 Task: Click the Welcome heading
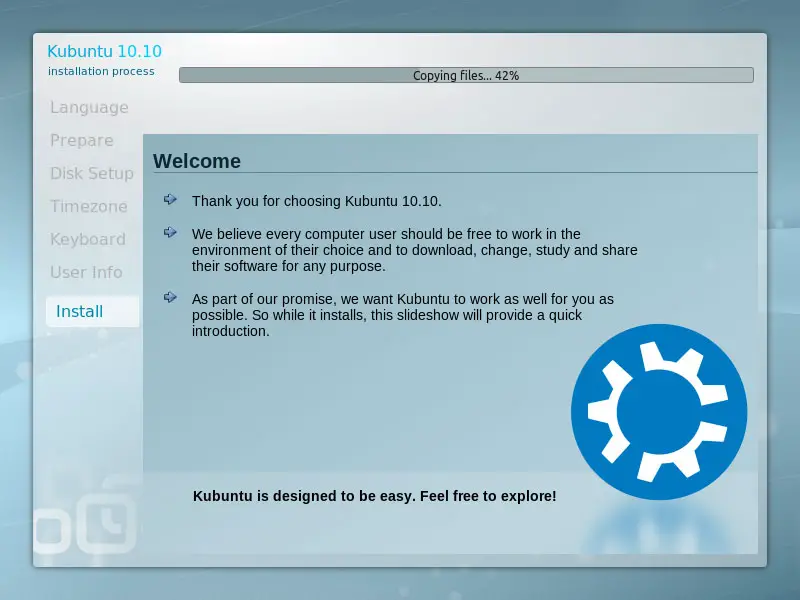click(197, 161)
